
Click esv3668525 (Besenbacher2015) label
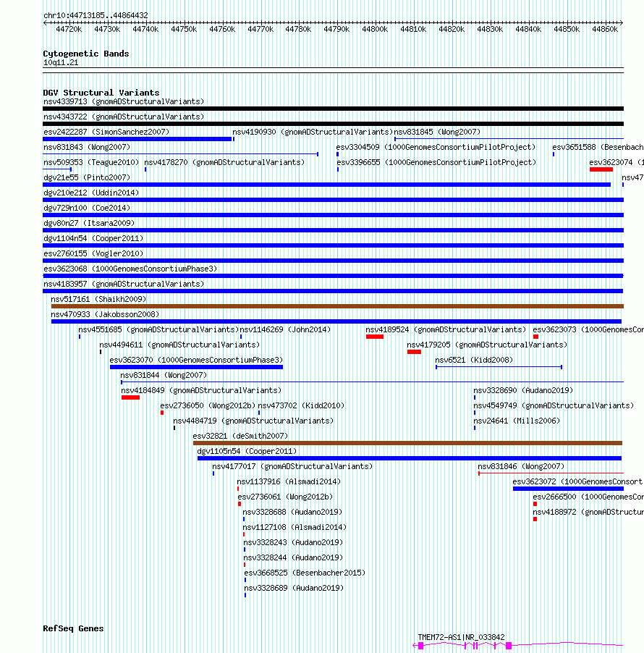[x=305, y=573]
